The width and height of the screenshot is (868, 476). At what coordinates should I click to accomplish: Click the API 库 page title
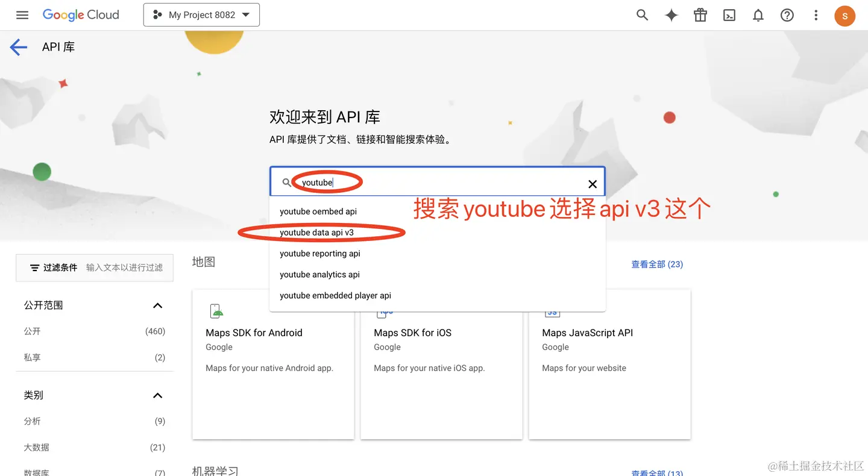click(x=58, y=47)
